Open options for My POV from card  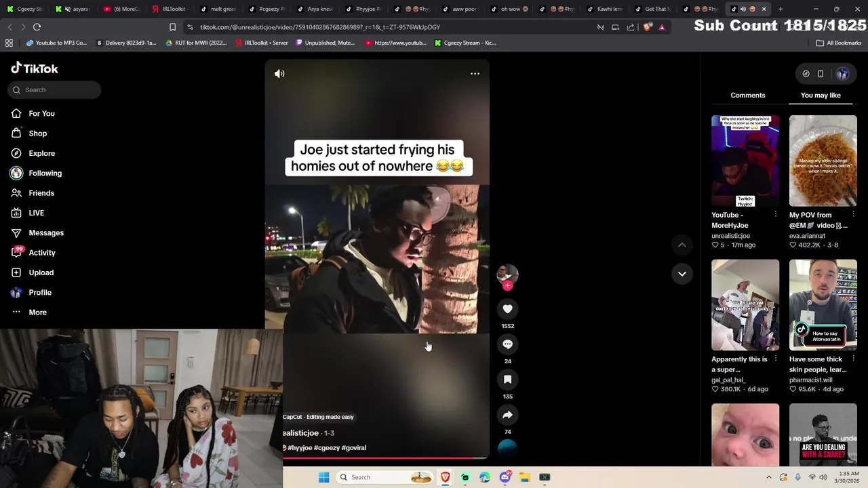click(853, 215)
